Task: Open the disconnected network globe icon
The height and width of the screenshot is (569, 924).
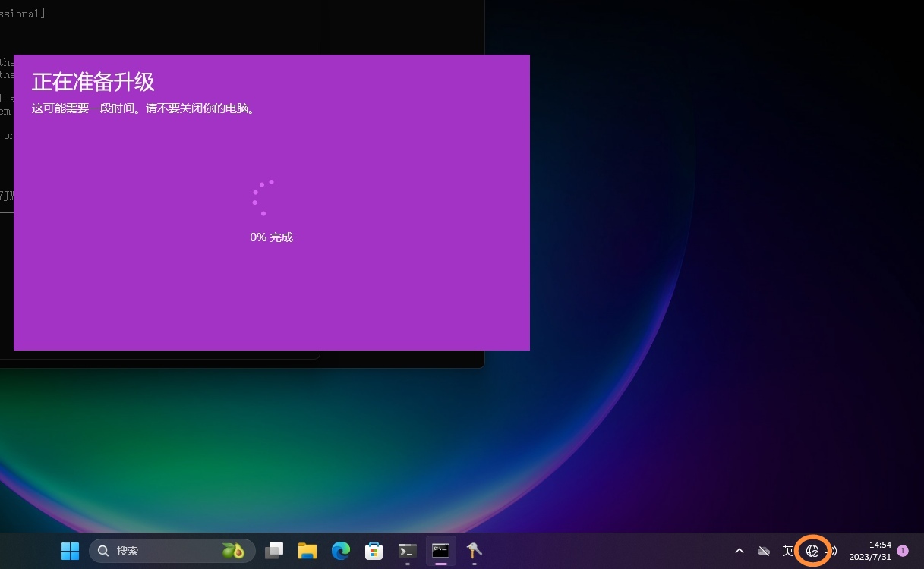Action: point(812,551)
